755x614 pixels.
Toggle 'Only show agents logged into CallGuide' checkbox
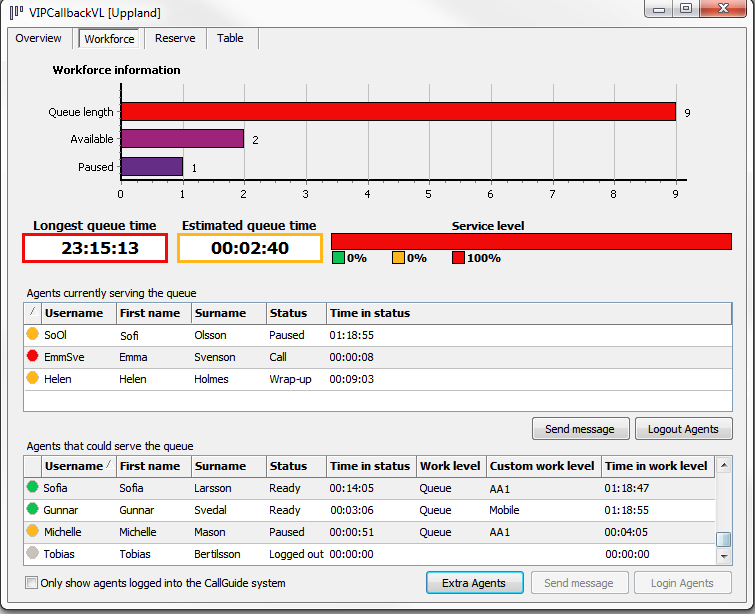click(x=31, y=583)
